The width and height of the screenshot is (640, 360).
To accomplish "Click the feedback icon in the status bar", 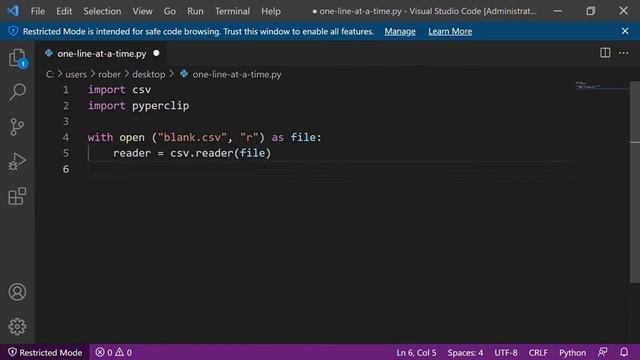I will [602, 352].
